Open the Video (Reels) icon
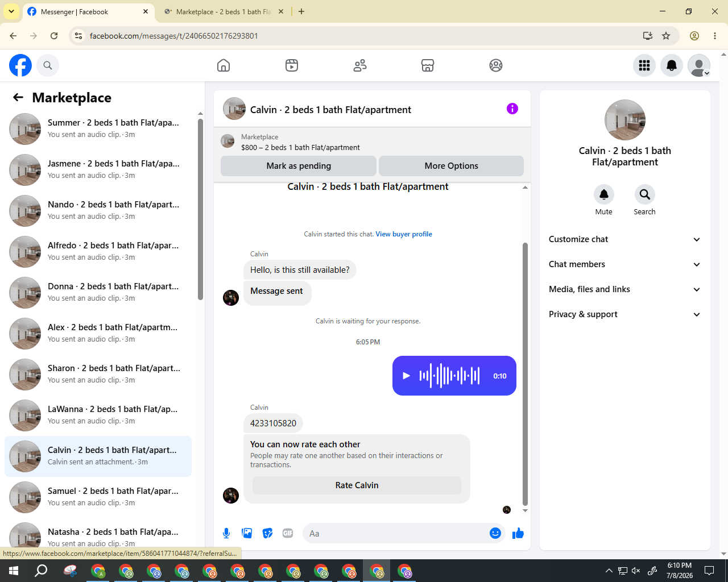Screen dimensions: 728x582 coord(292,65)
